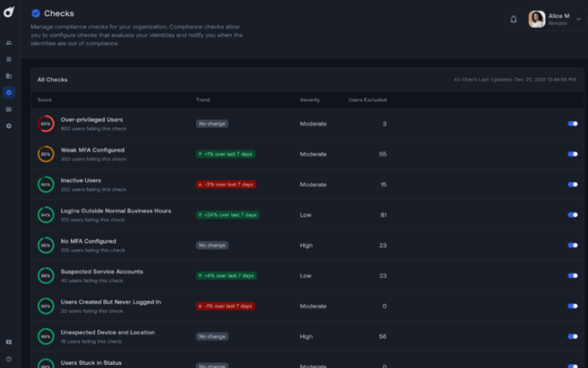Screen dimensions: 588x368
Task: Sort by the Severity column header
Action: [310, 100]
